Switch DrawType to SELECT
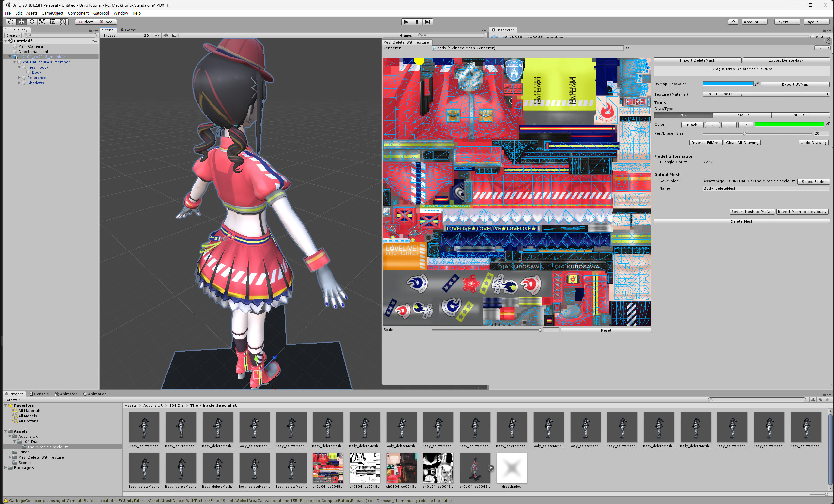The height and width of the screenshot is (504, 834). [x=800, y=115]
